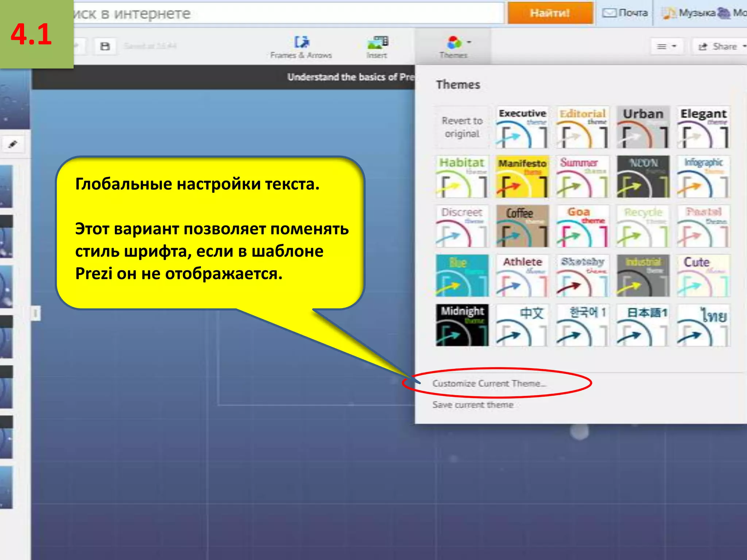Select the Executive theme
This screenshot has height=560, width=747.
coord(522,127)
